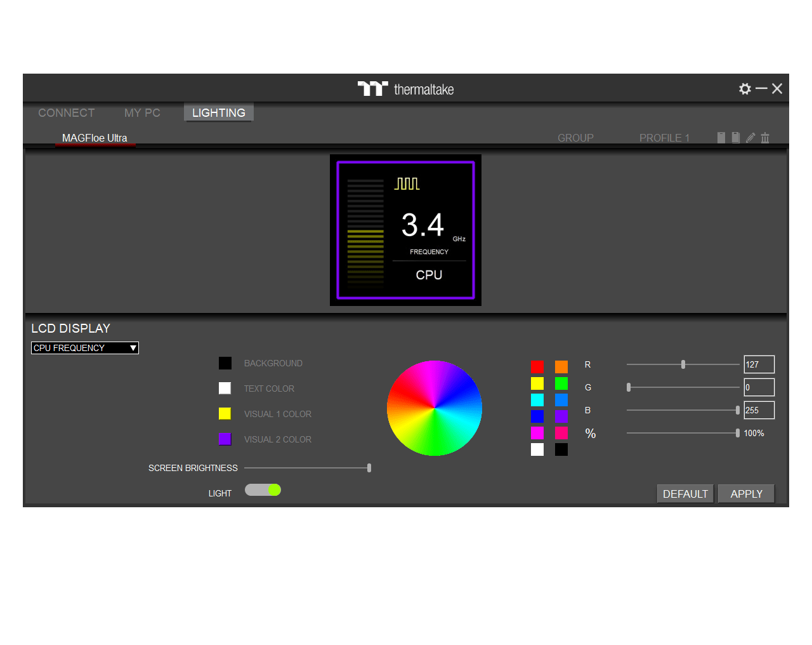Open the PROFILE 1 selector

pyautogui.click(x=664, y=138)
